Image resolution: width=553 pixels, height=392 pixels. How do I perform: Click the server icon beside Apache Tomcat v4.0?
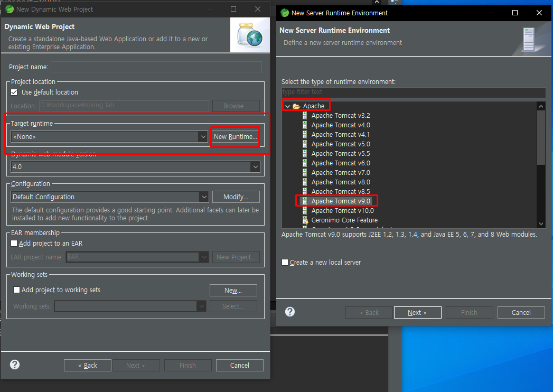(305, 125)
